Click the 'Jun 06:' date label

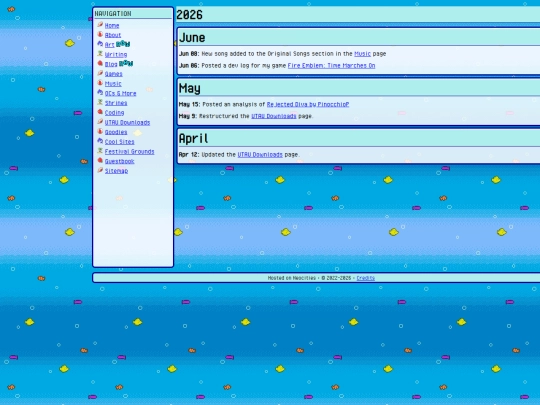pyautogui.click(x=189, y=65)
